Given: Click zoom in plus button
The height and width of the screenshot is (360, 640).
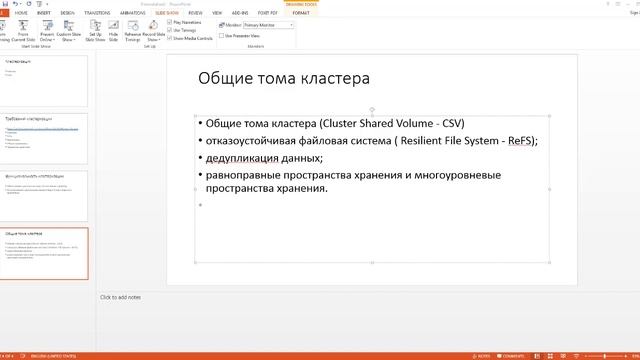Looking at the screenshot, I should tap(625, 356).
